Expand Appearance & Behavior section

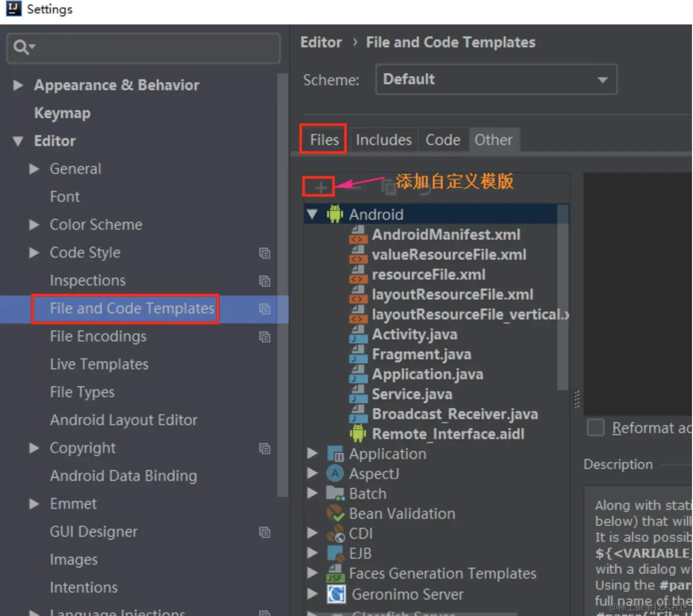18,85
